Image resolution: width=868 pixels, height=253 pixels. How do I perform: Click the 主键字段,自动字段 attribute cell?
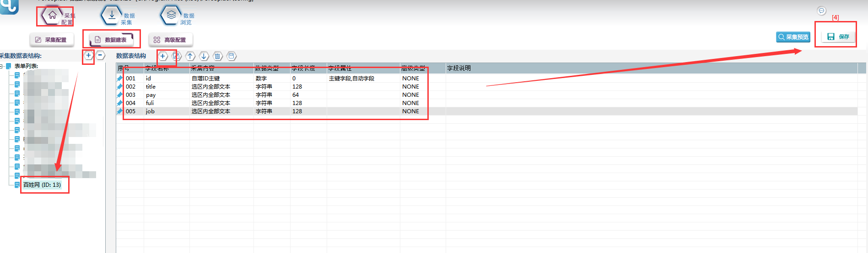363,79
